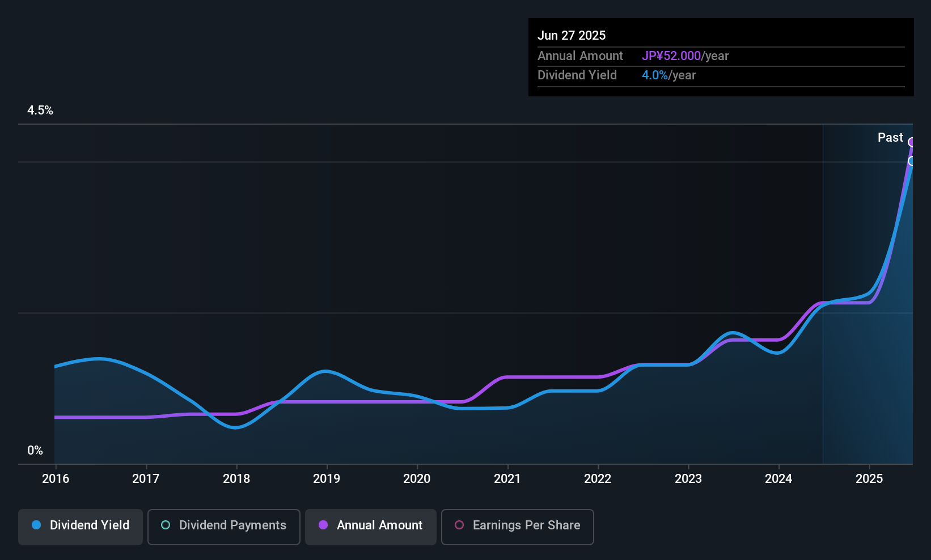931x560 pixels.
Task: Toggle the Annual Amount series button
Action: 370,527
